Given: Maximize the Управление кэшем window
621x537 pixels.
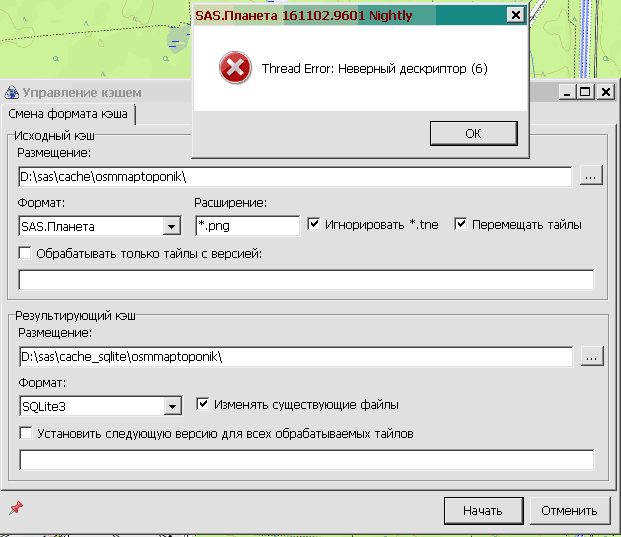Looking at the screenshot, I should pyautogui.click(x=586, y=92).
